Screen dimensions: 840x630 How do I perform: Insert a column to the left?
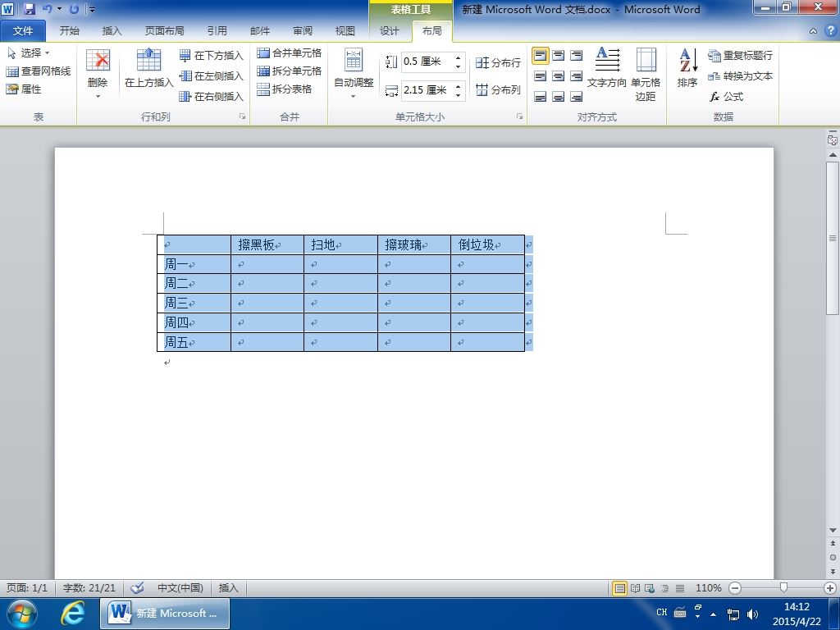pos(211,76)
